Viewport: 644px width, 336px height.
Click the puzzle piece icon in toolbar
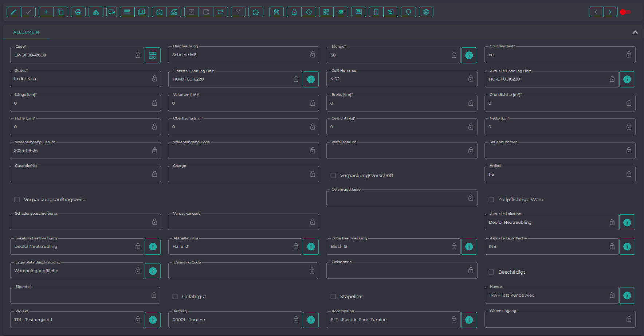pyautogui.click(x=256, y=12)
